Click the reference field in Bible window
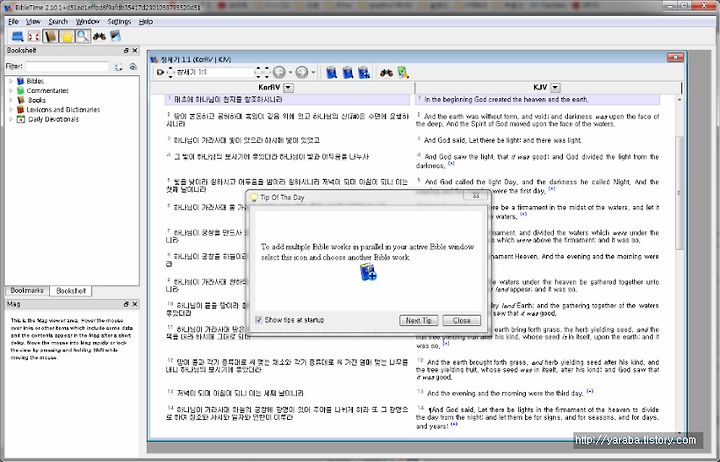The width and height of the screenshot is (720, 462). 214,72
